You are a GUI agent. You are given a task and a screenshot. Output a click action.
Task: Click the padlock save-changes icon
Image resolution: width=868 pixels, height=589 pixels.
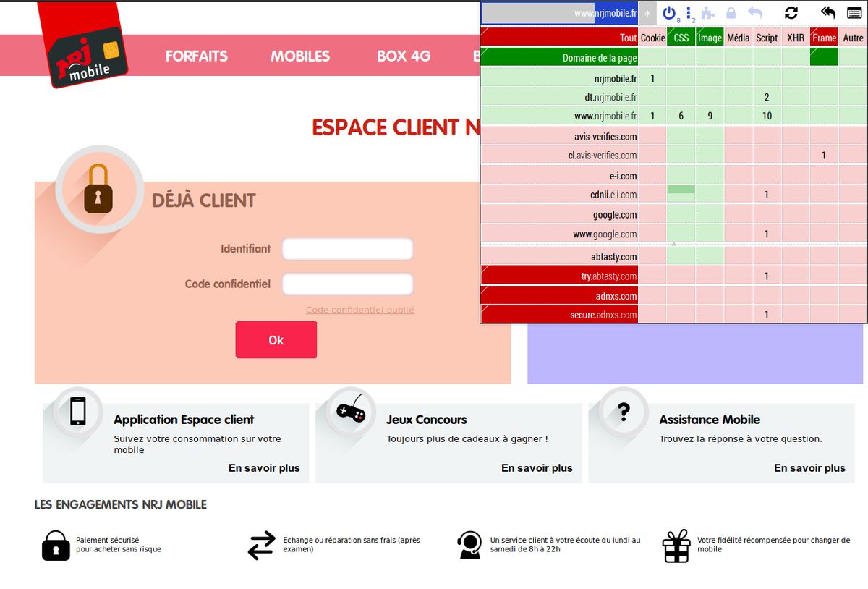[x=731, y=13]
